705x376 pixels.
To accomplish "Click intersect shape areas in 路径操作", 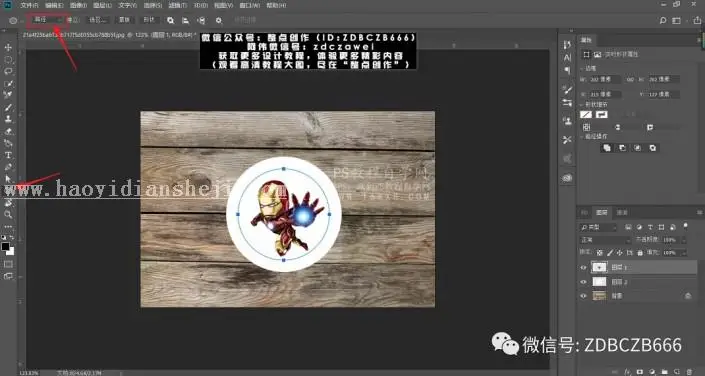I will (x=638, y=148).
